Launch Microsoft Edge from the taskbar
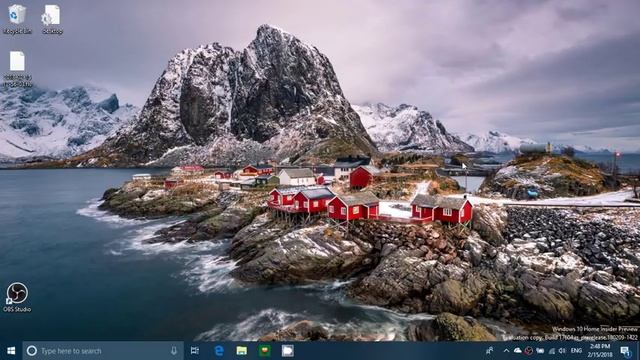 (x=219, y=351)
